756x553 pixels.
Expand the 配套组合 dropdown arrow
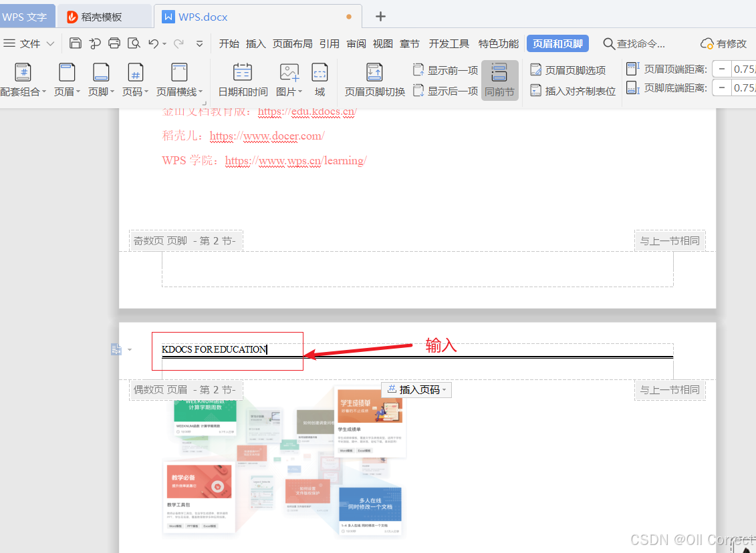[44, 91]
